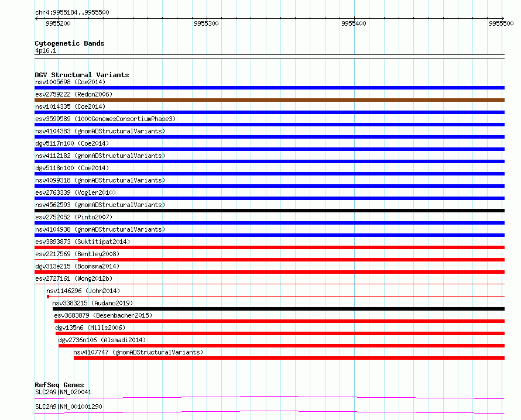This screenshot has height=420, width=521.
Task: Select the brown esv2759222 variant bar
Action: click(x=269, y=100)
